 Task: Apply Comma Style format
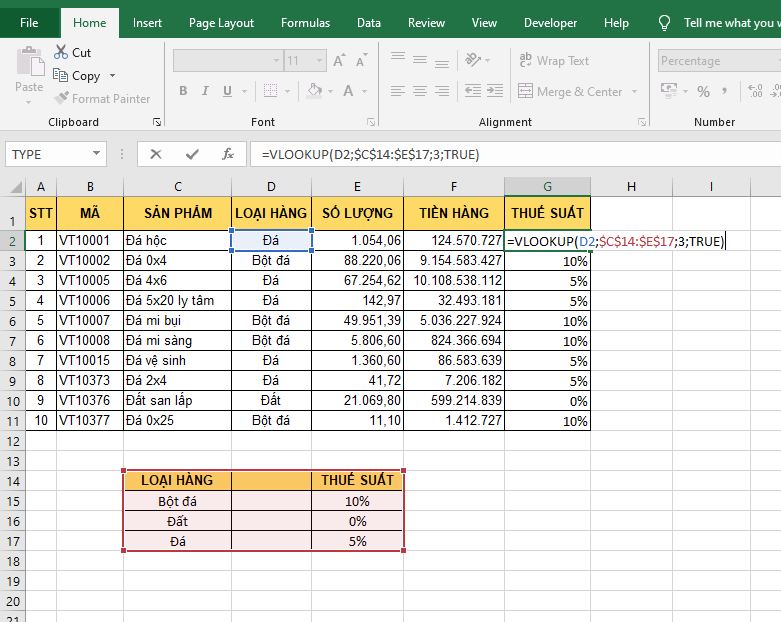pos(724,91)
